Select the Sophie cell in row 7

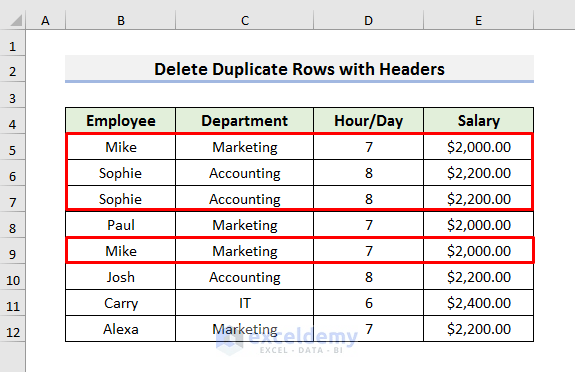click(121, 199)
